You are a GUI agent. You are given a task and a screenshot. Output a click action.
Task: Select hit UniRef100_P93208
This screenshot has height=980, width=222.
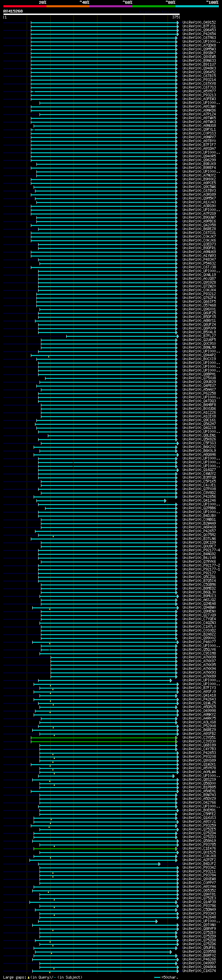click(199, 757)
